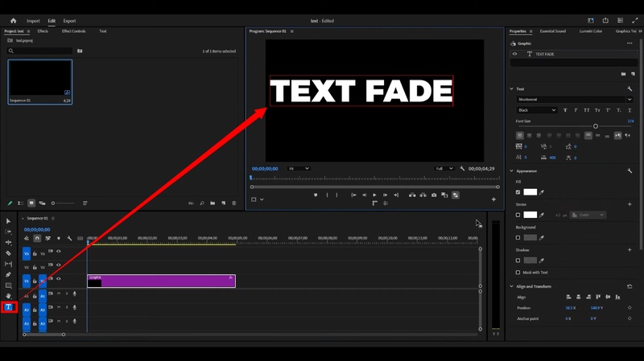Click the white Fill color swatch

[530, 192]
